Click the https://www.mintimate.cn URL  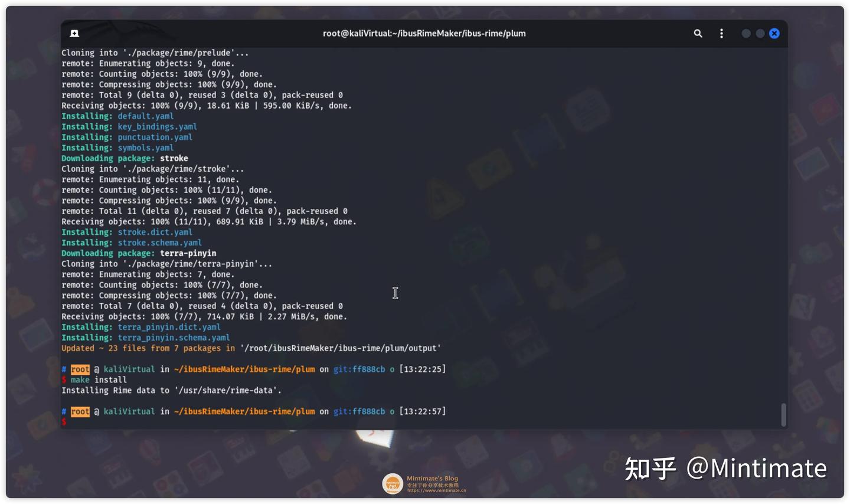436,489
